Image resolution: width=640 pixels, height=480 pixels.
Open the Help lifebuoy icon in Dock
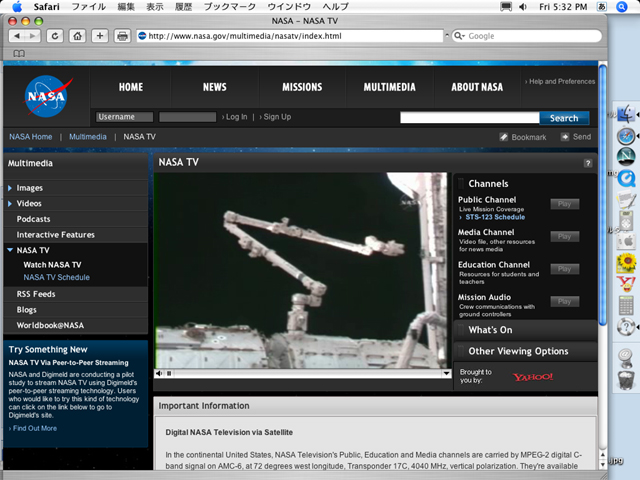[x=626, y=327]
